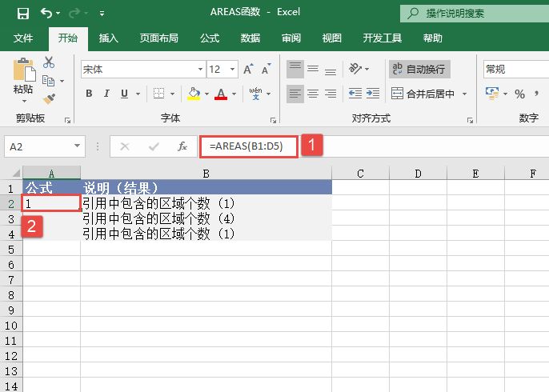Switch to the 公式 (Formulas) tab
Screen dimensions: 549x392
[x=209, y=38]
